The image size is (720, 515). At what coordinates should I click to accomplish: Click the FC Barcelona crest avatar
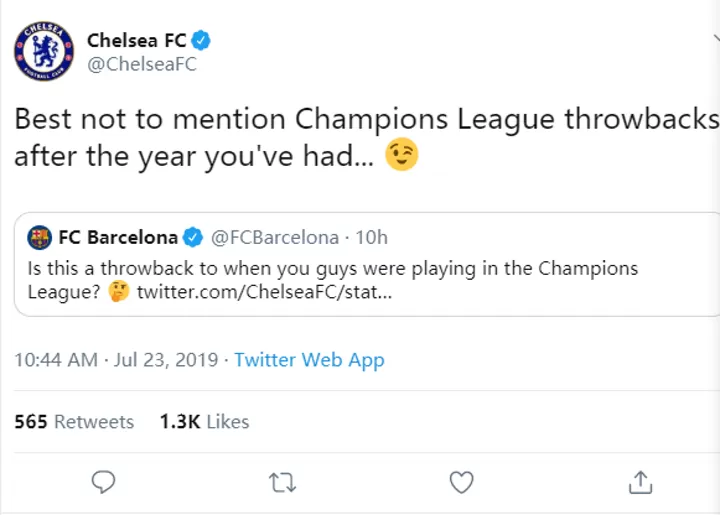pyautogui.click(x=39, y=237)
